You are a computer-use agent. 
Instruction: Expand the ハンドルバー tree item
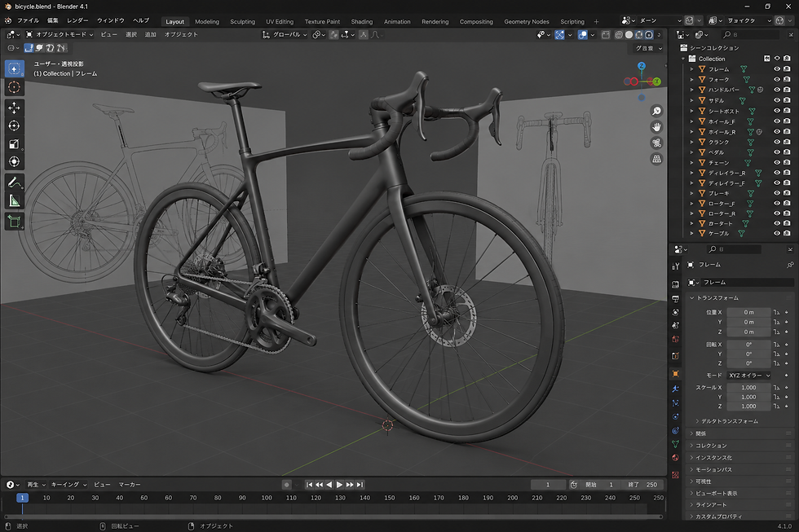point(691,90)
